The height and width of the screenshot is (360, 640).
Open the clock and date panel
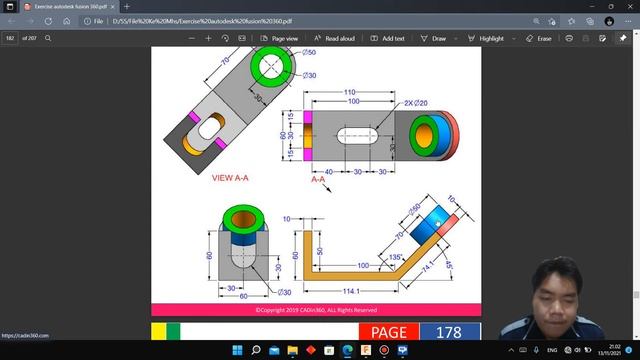(609, 350)
